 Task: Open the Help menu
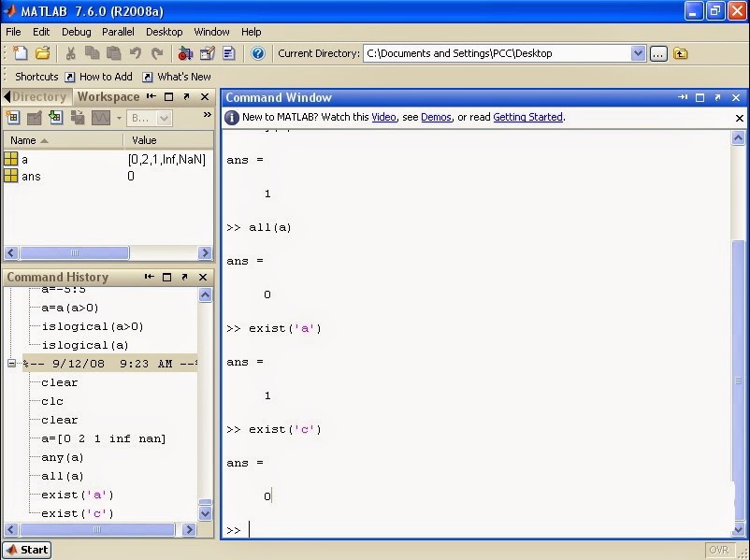point(252,32)
